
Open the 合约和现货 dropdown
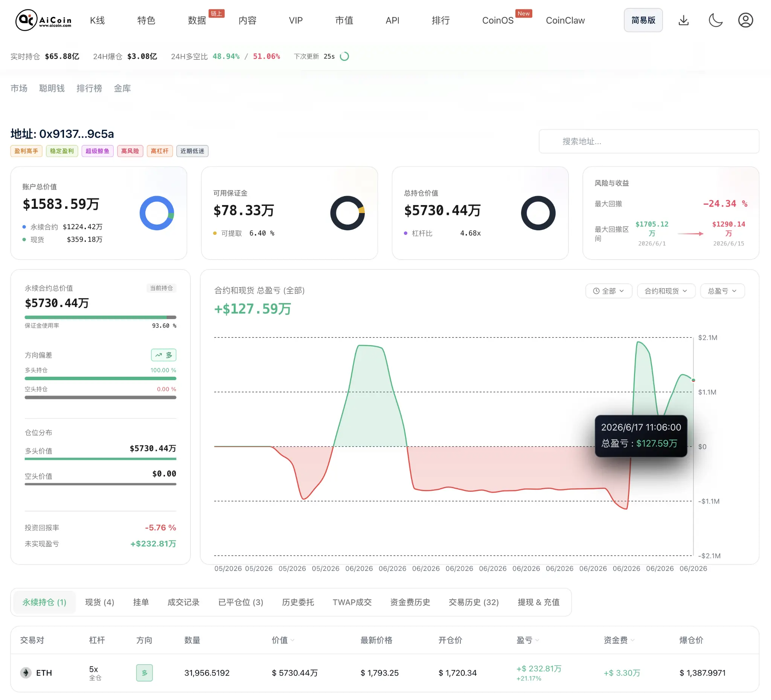point(666,291)
